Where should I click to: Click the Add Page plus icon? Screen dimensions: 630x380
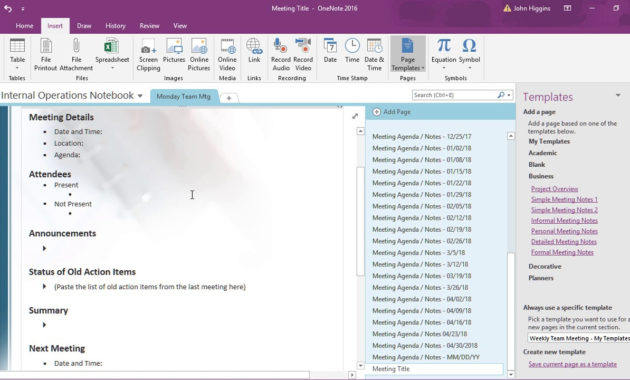tap(376, 112)
